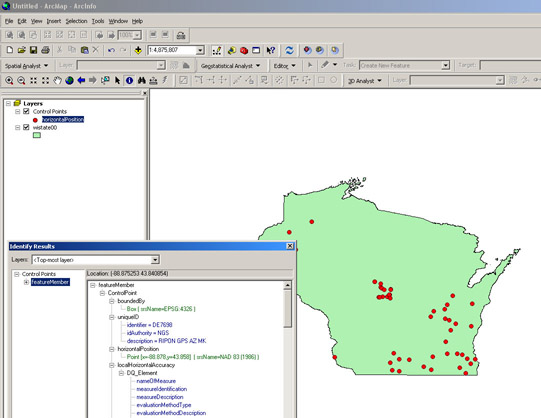This screenshot has height=418, width=541.
Task: Toggle visibility of Control Points layer
Action: [26, 111]
